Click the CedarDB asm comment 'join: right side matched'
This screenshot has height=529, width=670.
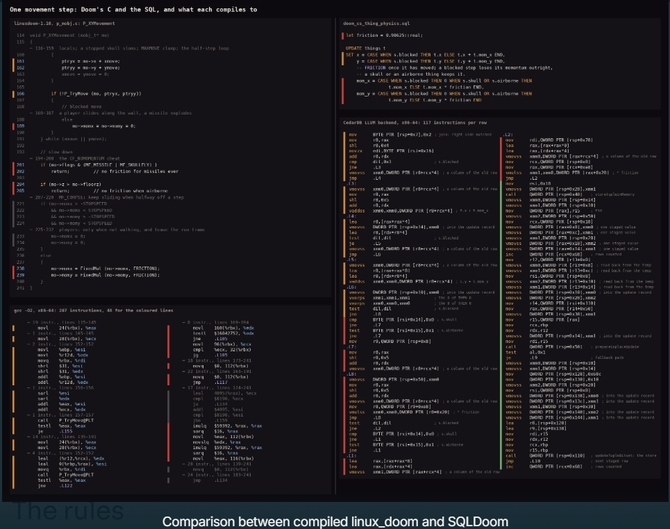(x=464, y=135)
